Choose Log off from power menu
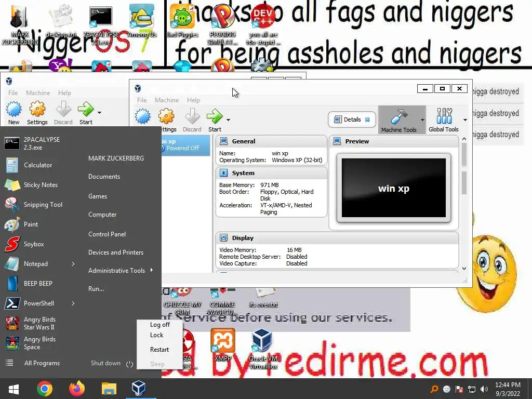Screen dimensions: 532x399 160,325
